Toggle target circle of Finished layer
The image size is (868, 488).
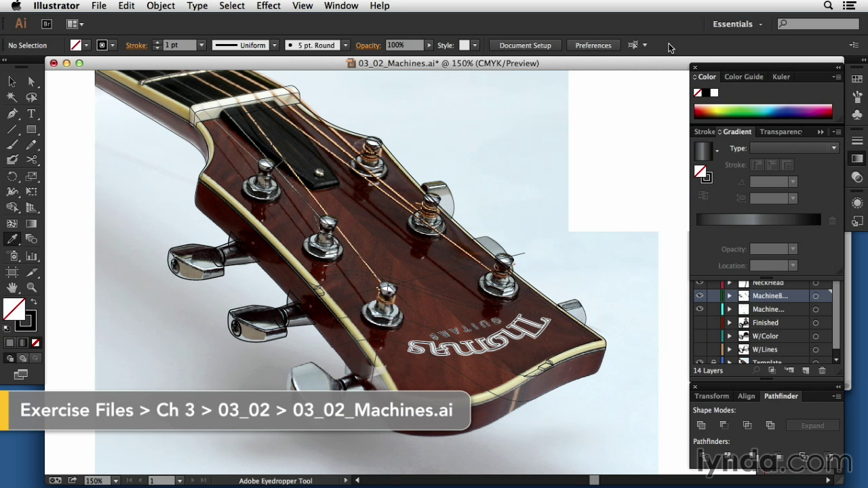816,323
